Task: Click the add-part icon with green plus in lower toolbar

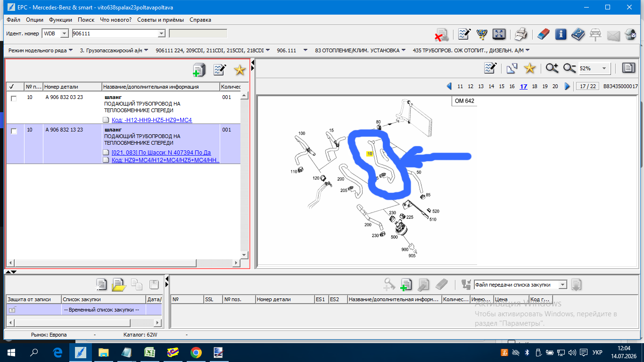Action: tap(406, 284)
